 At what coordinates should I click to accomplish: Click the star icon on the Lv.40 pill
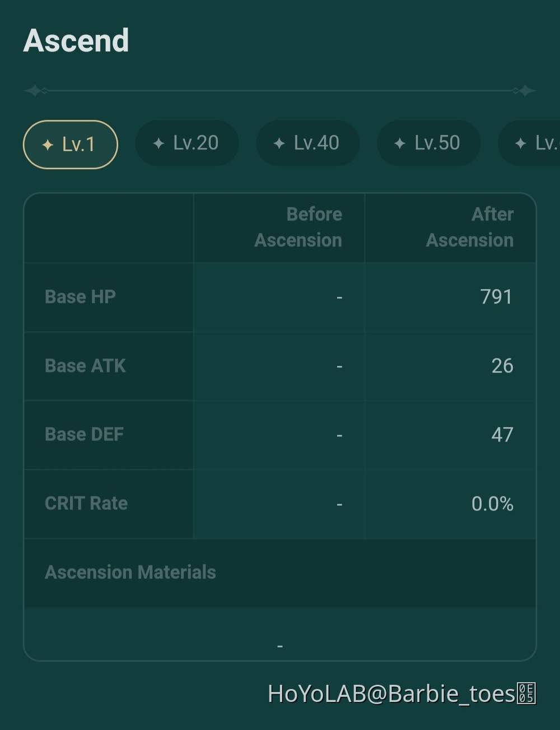click(280, 143)
